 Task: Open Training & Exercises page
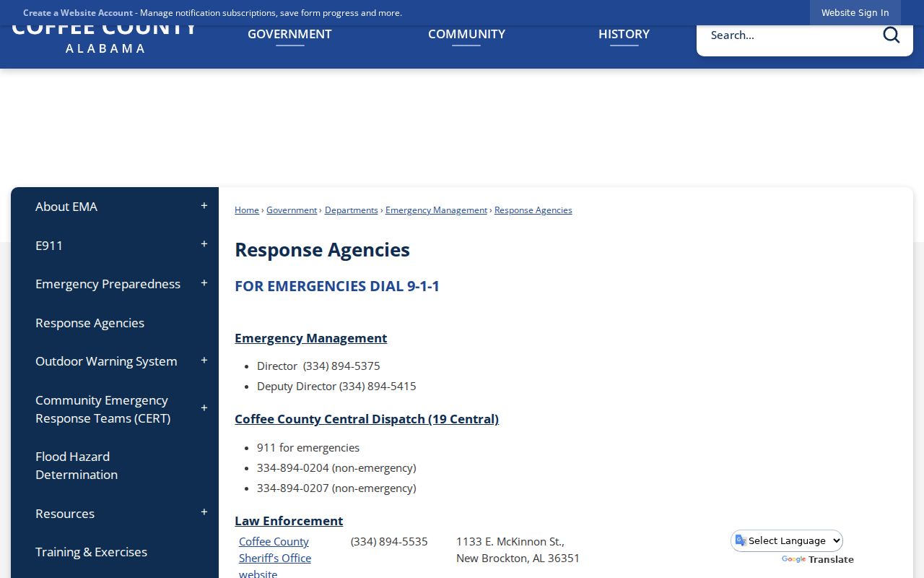(x=91, y=552)
